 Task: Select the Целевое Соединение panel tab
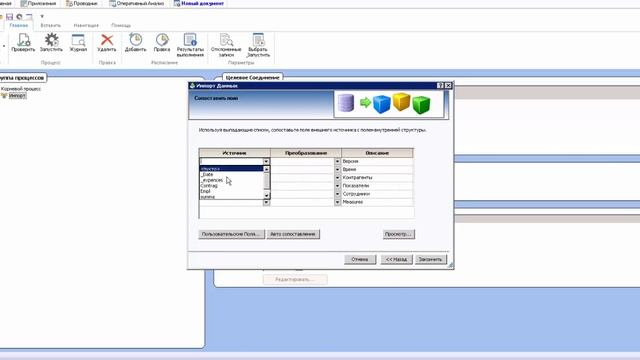[253, 77]
